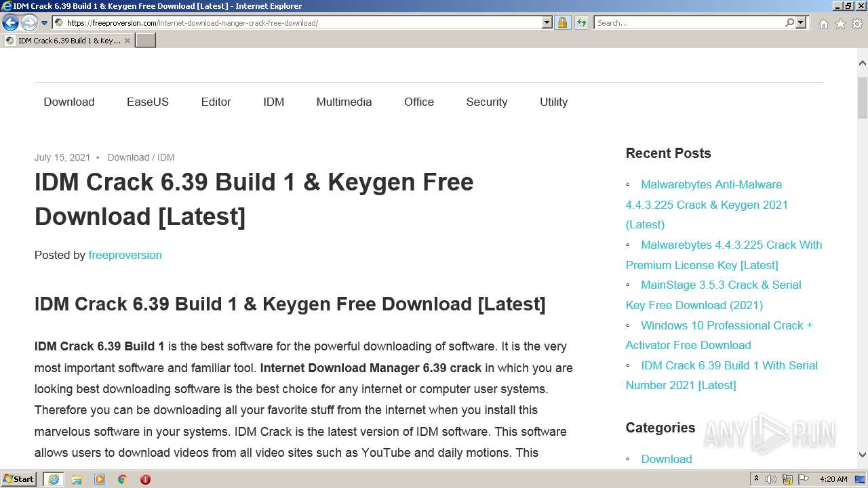Screen dimensions: 868x488
Task: Select the IDM Crack 6.39 tab
Action: coord(68,41)
